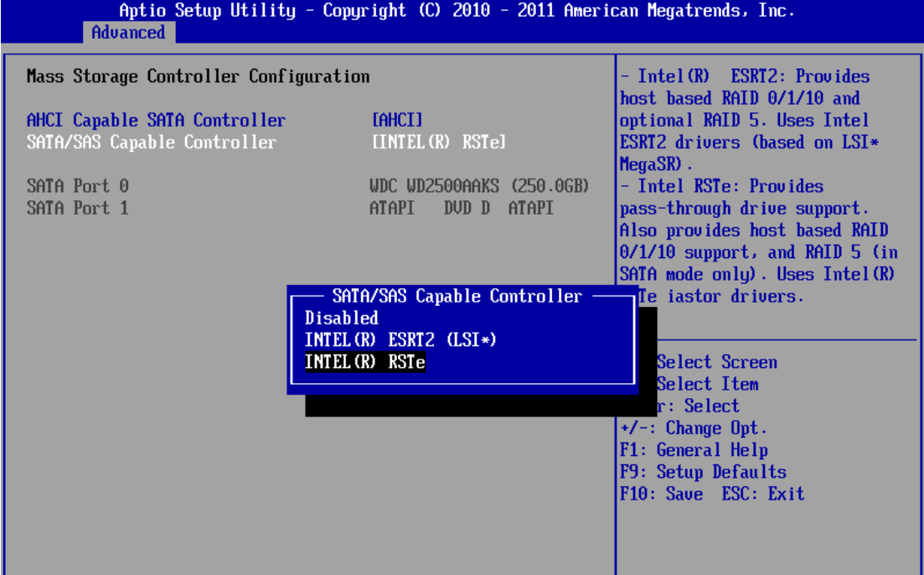Click F9: Setup Defaults hint

pyautogui.click(x=703, y=472)
